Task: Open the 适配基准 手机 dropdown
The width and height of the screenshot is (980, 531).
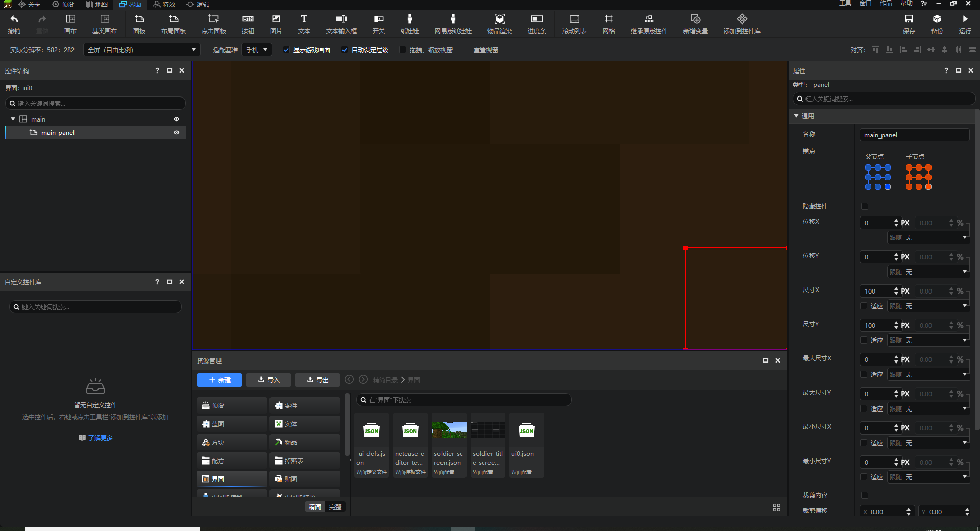Action: point(257,50)
